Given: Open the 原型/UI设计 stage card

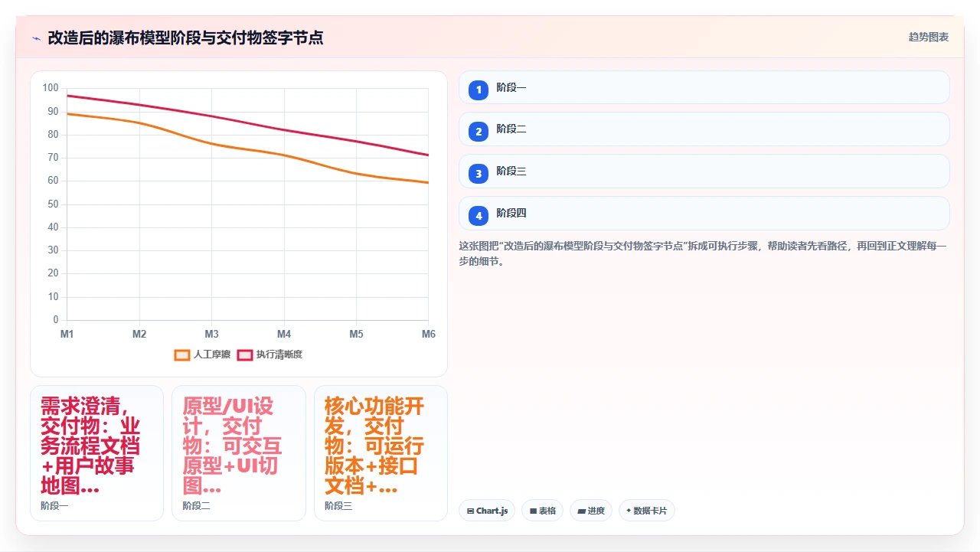Looking at the screenshot, I should [x=239, y=453].
